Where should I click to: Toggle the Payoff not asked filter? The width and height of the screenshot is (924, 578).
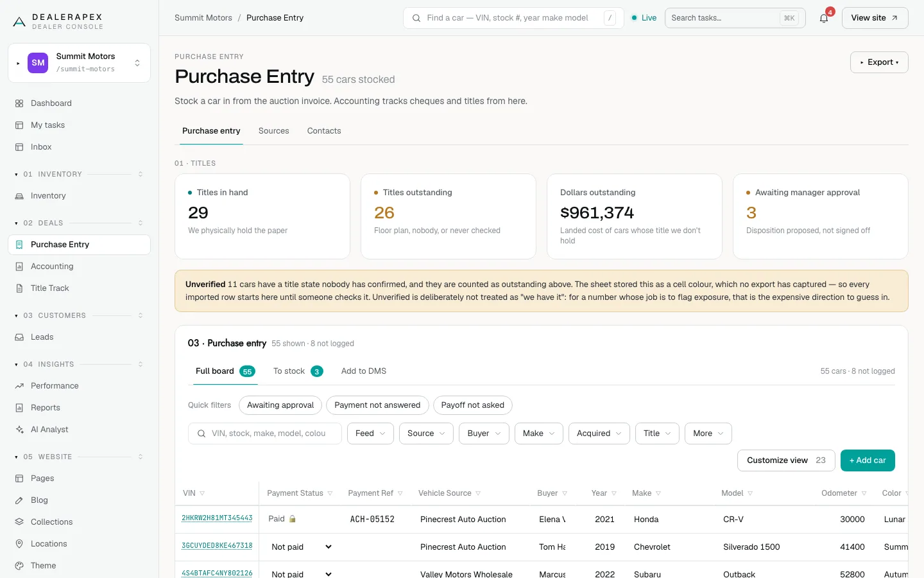473,405
